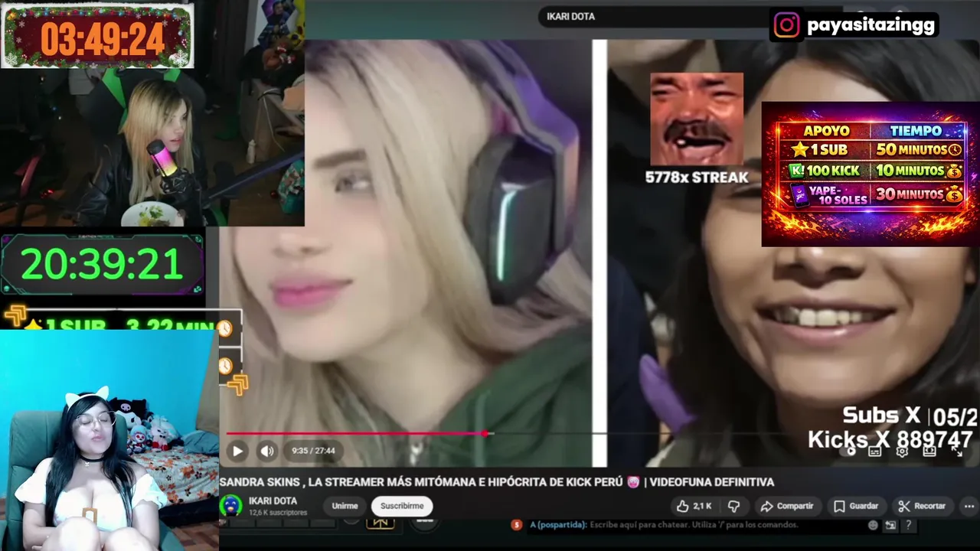980x551 pixels.
Task: Click the Unirme join button
Action: click(345, 506)
